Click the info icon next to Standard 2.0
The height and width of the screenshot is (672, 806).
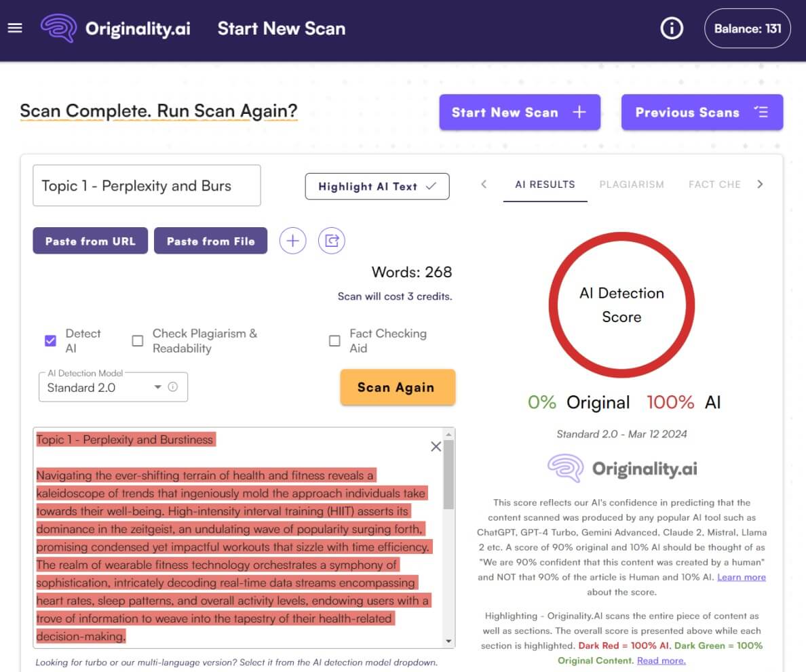click(173, 387)
